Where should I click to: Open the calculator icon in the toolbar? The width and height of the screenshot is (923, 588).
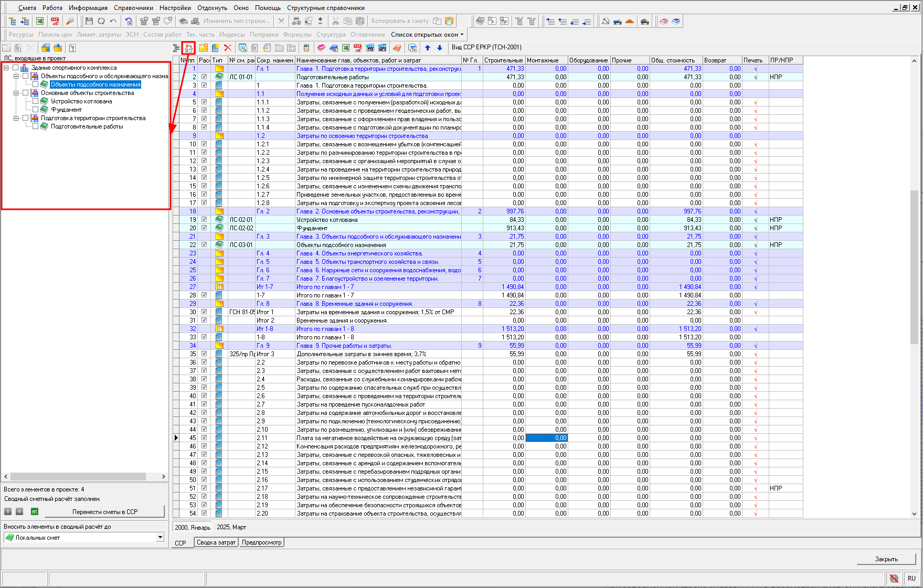pyautogui.click(x=306, y=48)
